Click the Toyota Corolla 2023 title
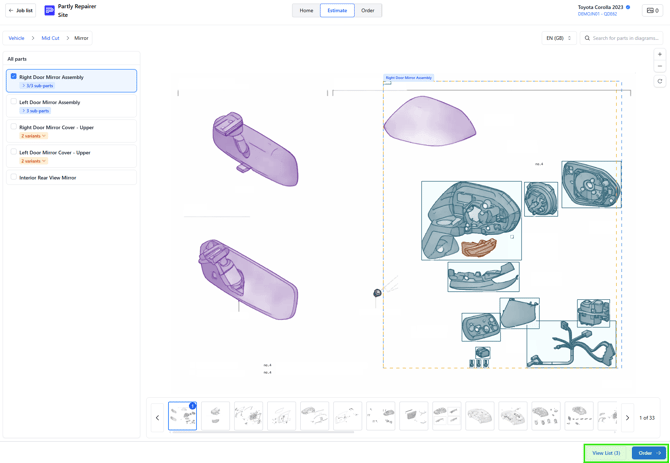670x463 pixels. (600, 7)
